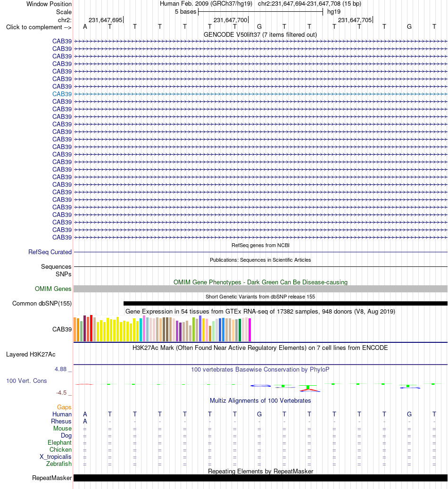The image size is (448, 489).
Task: Click the 'GENCODE V50lift37 (7 items filtered out)' title
Action: [260, 34]
